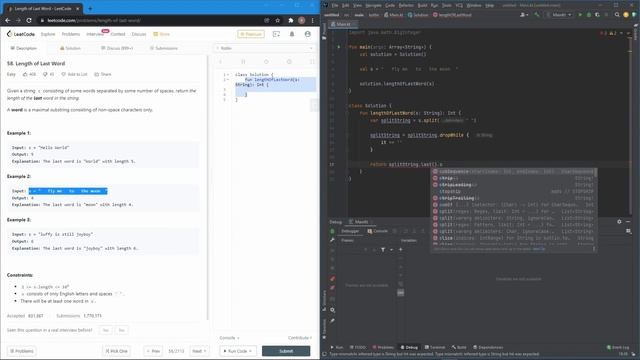Click the Premium button on LeetCode
The width and height of the screenshot is (640, 360).
pyautogui.click(x=251, y=34)
